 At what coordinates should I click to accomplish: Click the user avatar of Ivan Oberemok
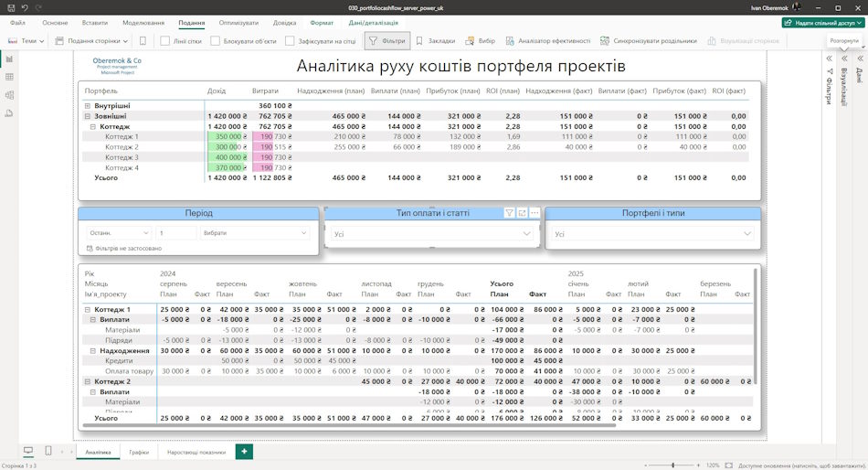797,7
